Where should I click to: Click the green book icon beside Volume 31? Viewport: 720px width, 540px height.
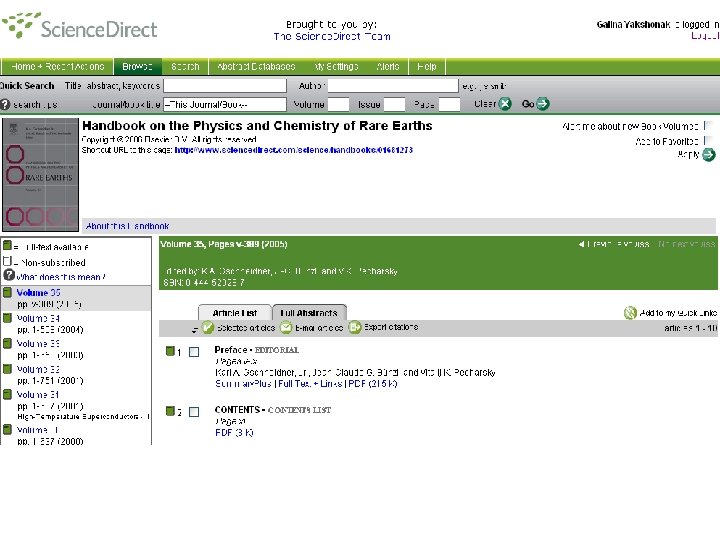coord(7,394)
